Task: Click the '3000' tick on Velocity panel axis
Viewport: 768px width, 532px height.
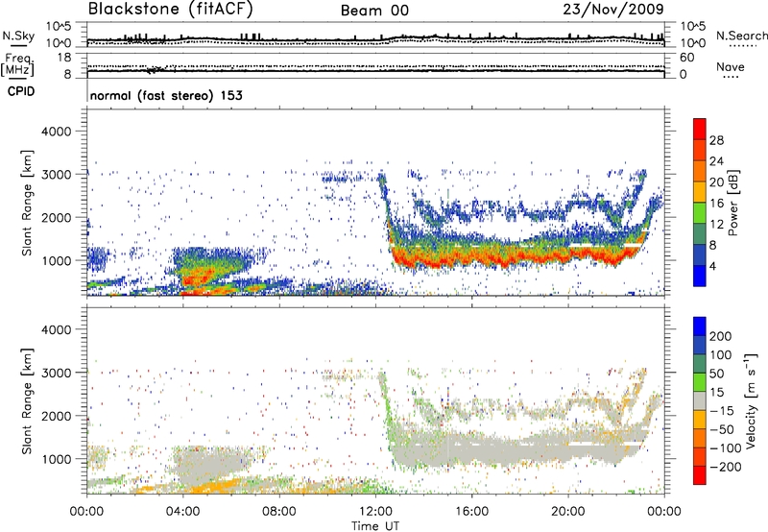Action: tap(56, 373)
